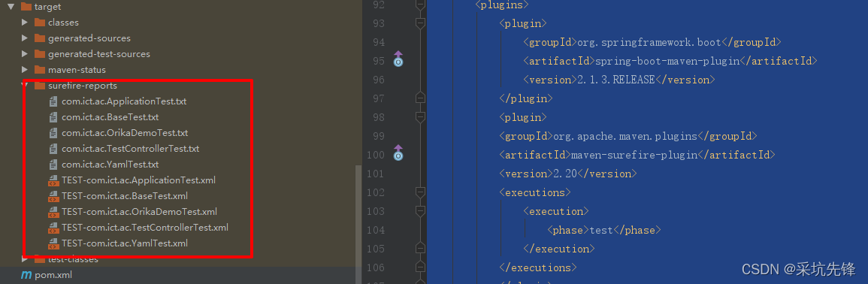Screen dimensions: 868x284
Task: Select pom.xml in project tree
Action: [53, 274]
